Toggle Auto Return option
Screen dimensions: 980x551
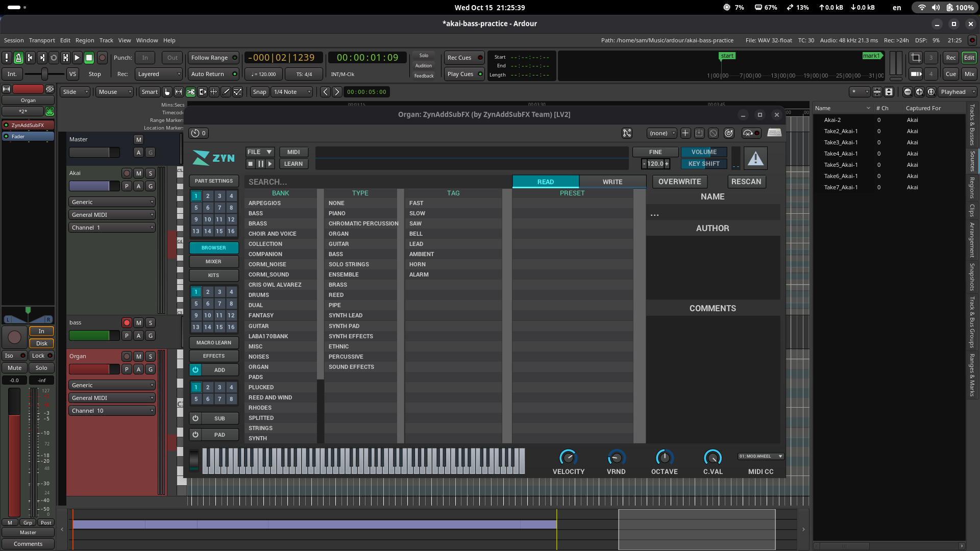tap(213, 74)
